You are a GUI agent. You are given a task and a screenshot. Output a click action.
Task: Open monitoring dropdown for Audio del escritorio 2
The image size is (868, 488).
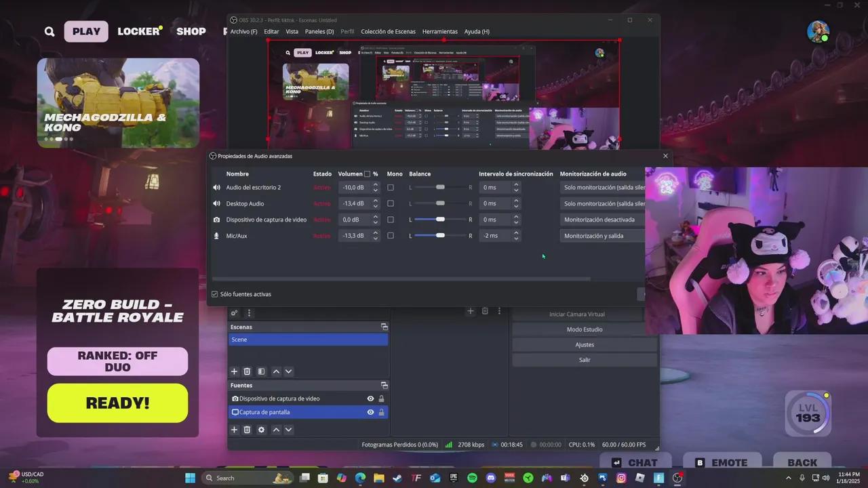pyautogui.click(x=602, y=187)
